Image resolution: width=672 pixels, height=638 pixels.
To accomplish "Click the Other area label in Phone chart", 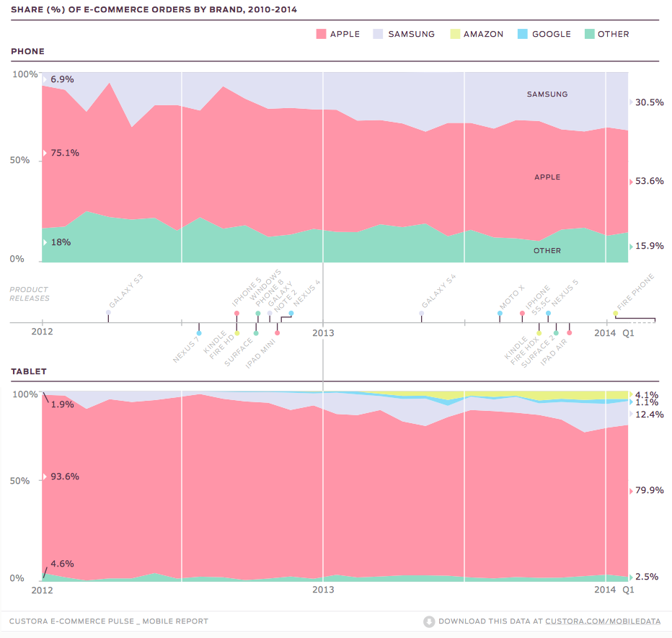I will point(547,251).
